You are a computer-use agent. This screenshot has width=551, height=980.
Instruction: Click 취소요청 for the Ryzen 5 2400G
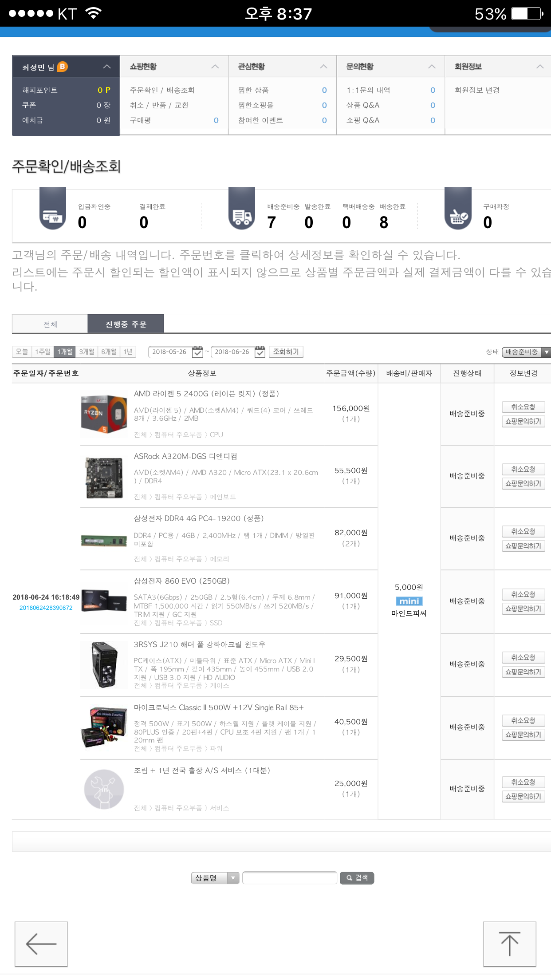click(x=523, y=407)
